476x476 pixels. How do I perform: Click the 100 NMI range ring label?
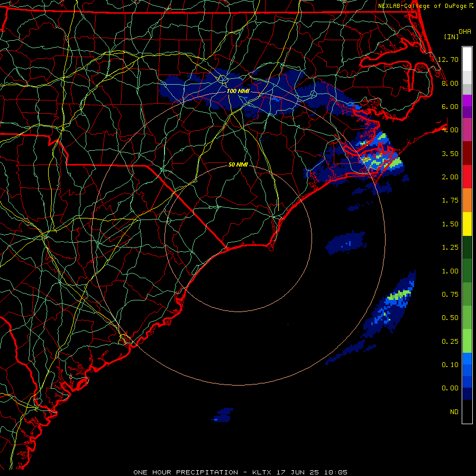click(x=238, y=91)
